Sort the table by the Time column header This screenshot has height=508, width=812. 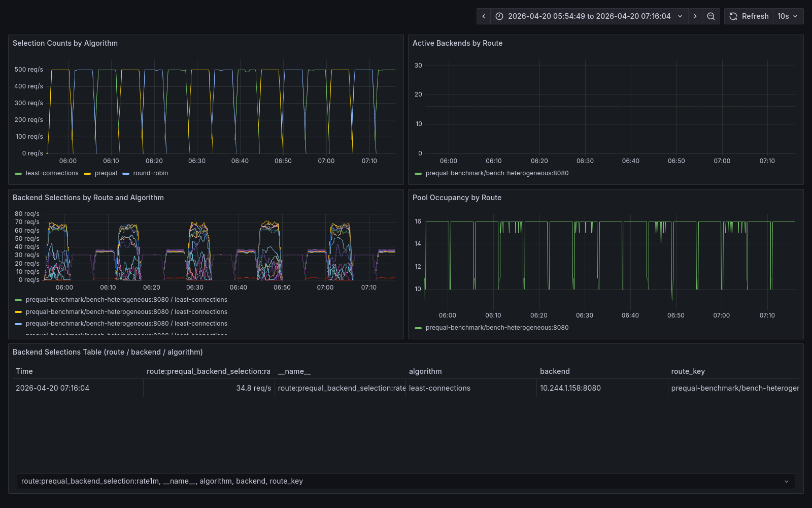(x=24, y=371)
